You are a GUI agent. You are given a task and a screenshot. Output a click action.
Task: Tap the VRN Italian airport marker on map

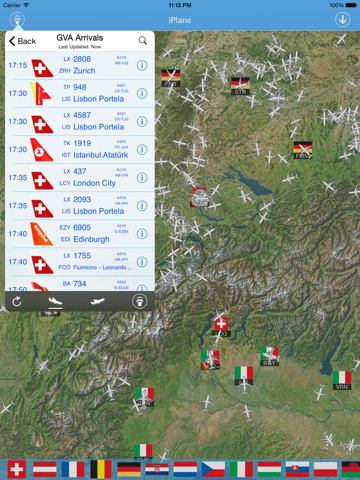(x=342, y=380)
